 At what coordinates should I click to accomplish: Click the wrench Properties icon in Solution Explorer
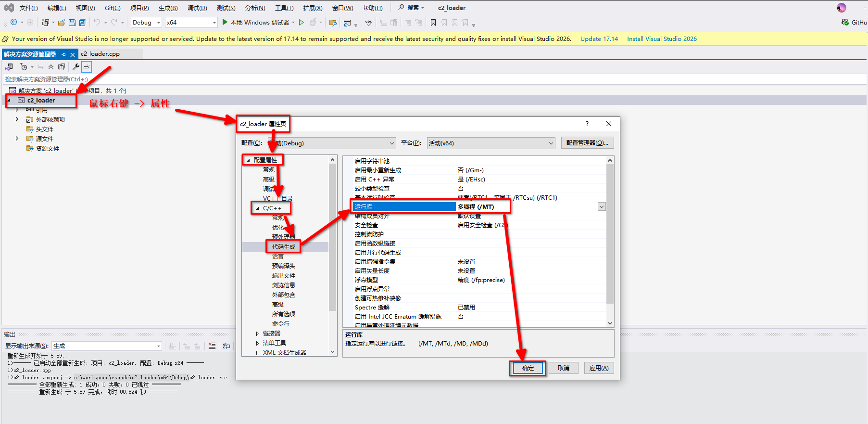(75, 67)
